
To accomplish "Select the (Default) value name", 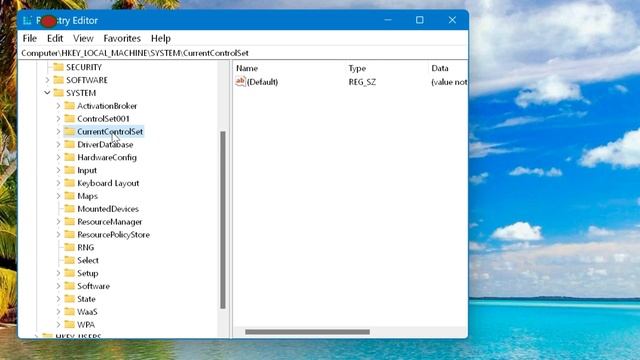I will coord(262,82).
